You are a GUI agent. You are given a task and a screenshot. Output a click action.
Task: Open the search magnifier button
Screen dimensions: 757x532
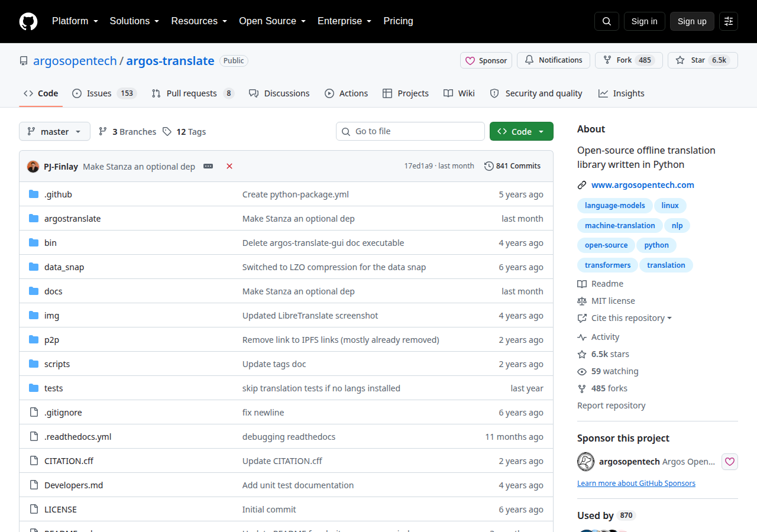pos(607,21)
